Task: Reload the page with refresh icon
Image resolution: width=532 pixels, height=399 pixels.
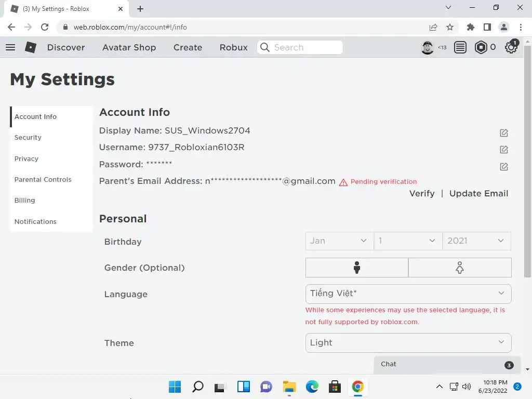Action: (x=45, y=27)
